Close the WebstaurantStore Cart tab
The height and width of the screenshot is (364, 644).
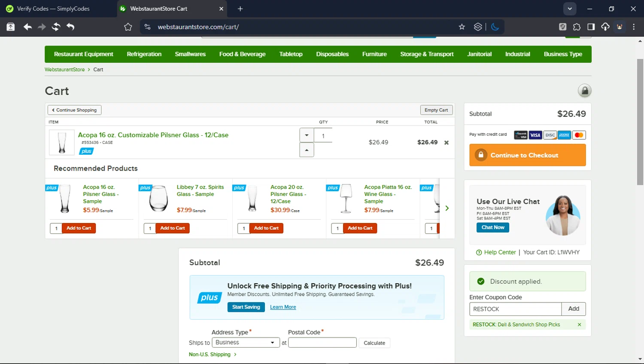tap(221, 9)
